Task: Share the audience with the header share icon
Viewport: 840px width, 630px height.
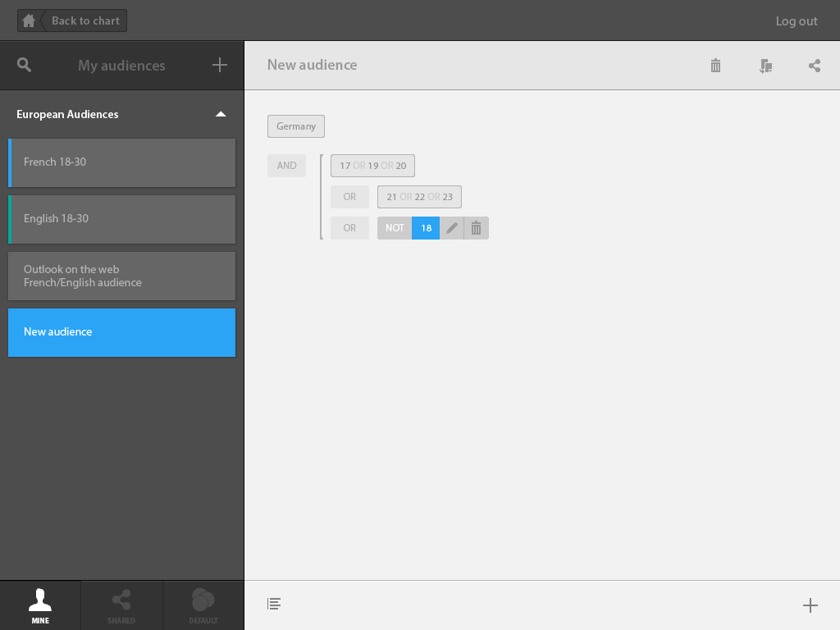Action: [x=815, y=66]
